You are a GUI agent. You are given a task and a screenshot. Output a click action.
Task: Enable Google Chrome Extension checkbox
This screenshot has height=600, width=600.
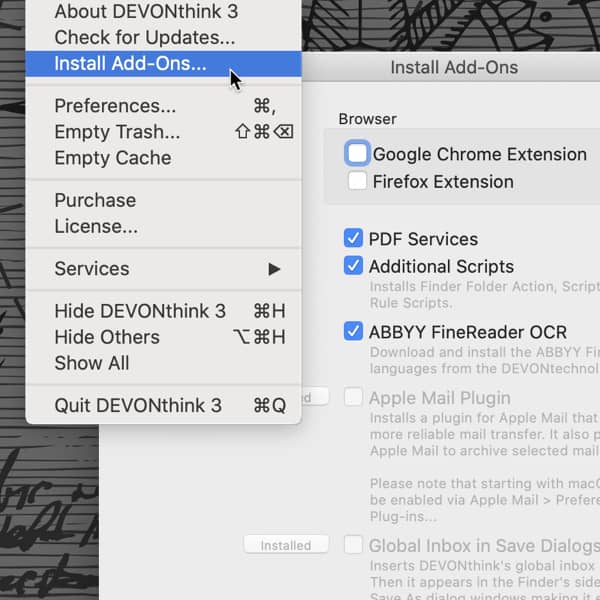(357, 153)
